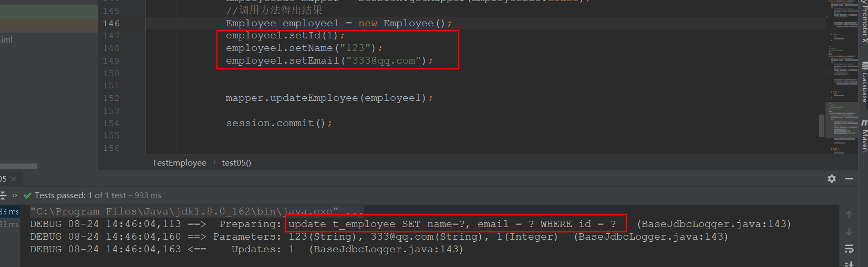This screenshot has height=267, width=868.
Task: Place cursor on employee1.setEmail line
Action: pyautogui.click(x=329, y=61)
